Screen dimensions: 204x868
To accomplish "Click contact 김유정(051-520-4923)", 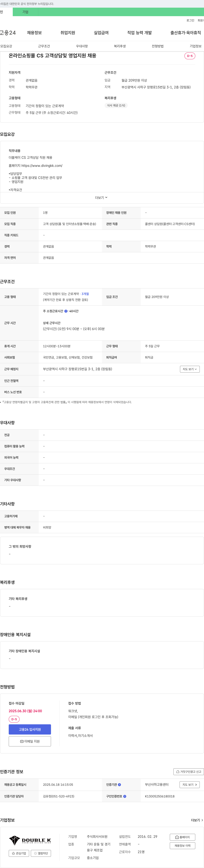I will (x=59, y=796).
